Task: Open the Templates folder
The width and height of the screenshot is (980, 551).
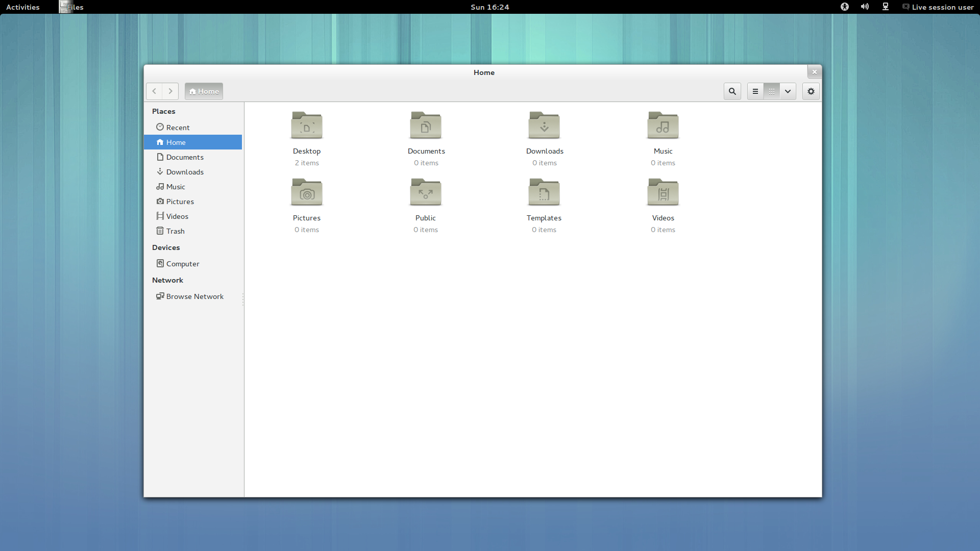Action: (x=544, y=192)
